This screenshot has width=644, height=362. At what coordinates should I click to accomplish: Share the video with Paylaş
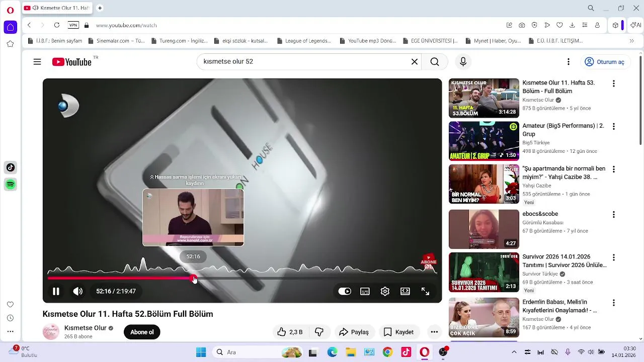point(354,332)
